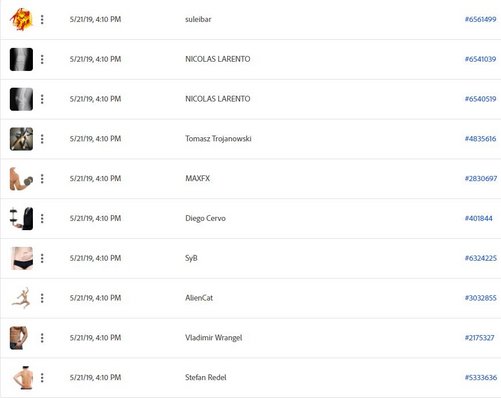Follow the #401844 link

[478, 218]
